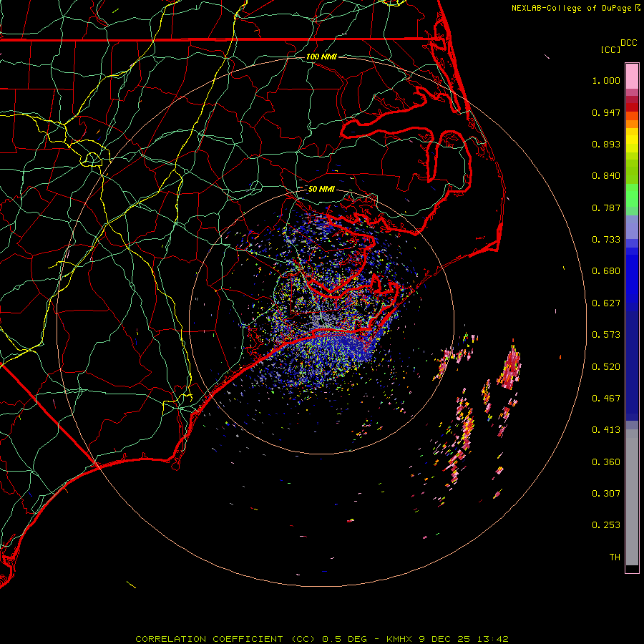This screenshot has height=644, width=644.
Task: Click the Correlation Coefficient KMHX caption line
Action: 322,639
